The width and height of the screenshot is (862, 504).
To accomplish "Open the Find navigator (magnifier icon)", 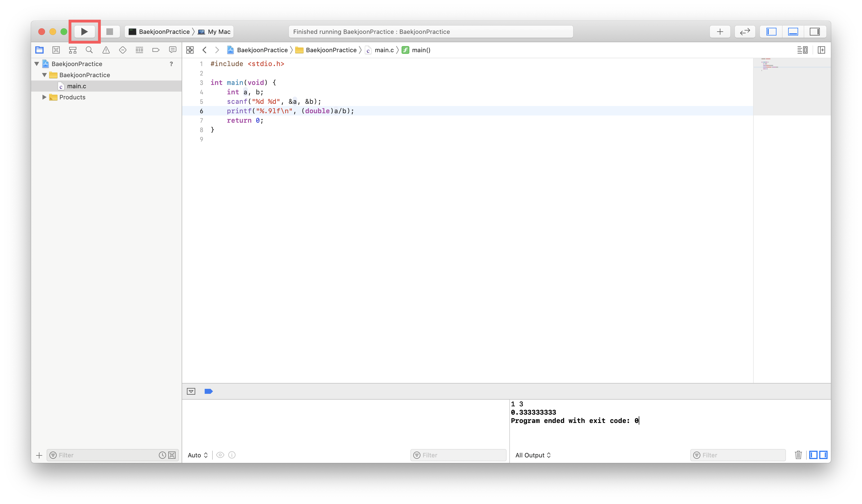I will point(89,50).
